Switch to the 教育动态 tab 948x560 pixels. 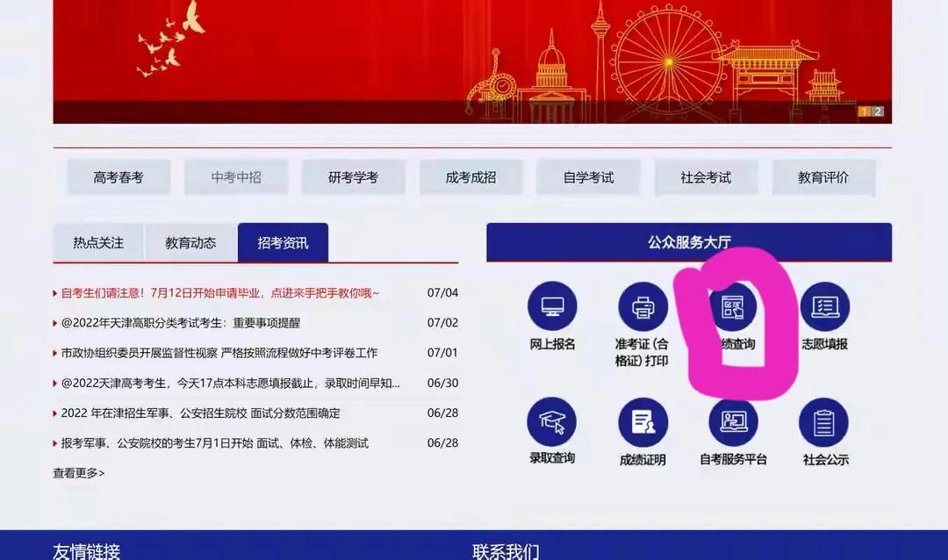[x=190, y=243]
